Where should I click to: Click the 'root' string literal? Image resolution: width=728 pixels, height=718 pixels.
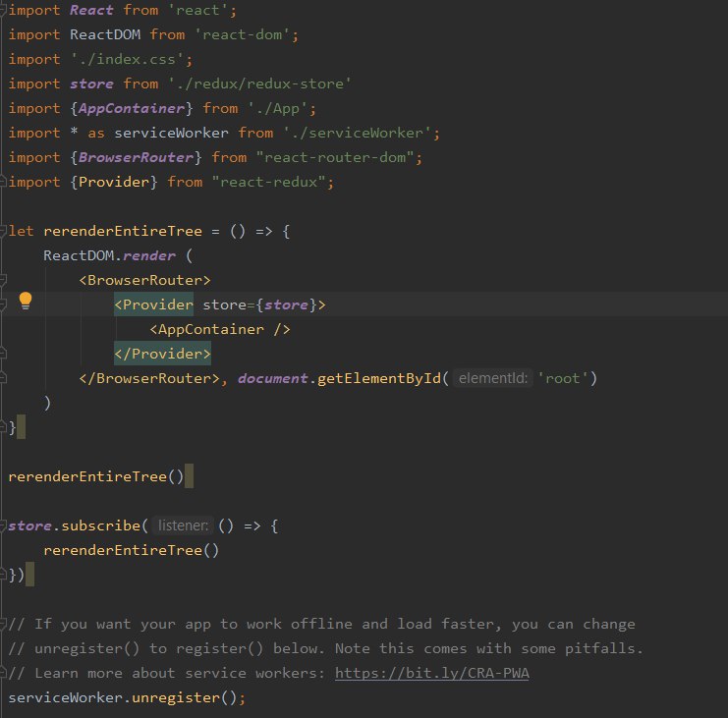pyautogui.click(x=563, y=378)
